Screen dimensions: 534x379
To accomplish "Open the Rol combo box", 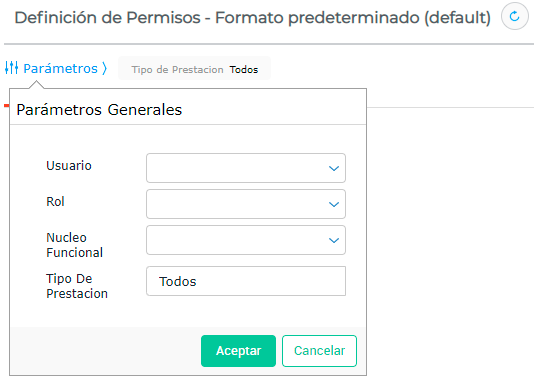I will pos(246,204).
